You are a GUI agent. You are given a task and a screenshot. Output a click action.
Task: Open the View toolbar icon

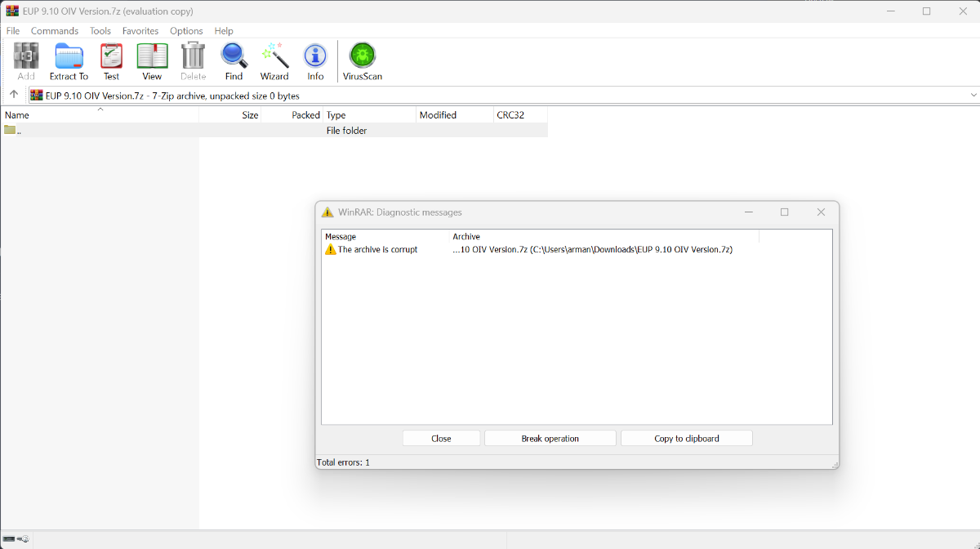[152, 62]
